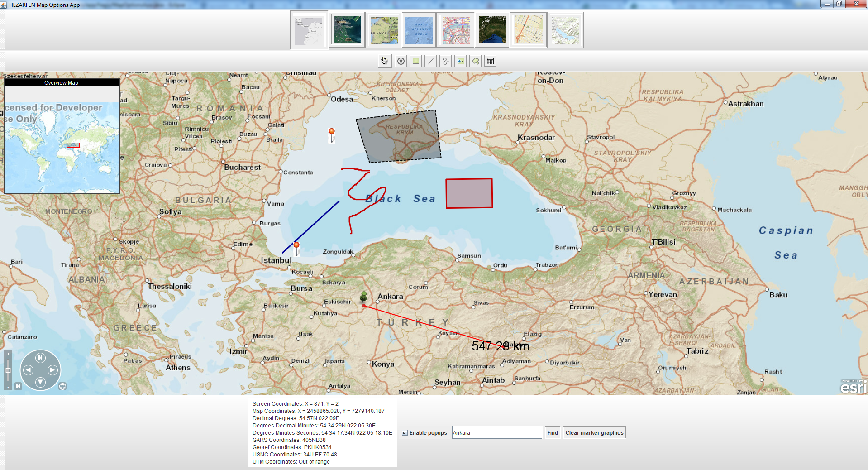
Task: Pan map north with N compass button
Action: 40,358
